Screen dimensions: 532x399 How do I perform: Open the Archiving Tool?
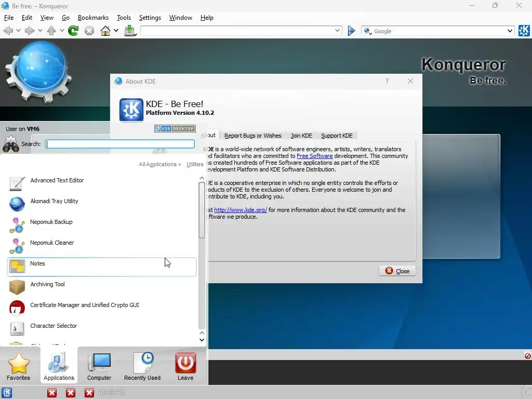101,287
